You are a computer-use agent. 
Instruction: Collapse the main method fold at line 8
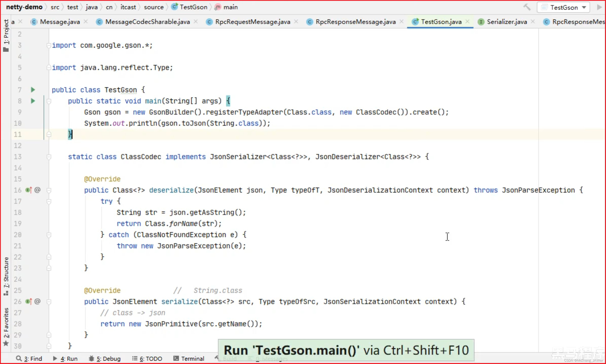(x=49, y=101)
